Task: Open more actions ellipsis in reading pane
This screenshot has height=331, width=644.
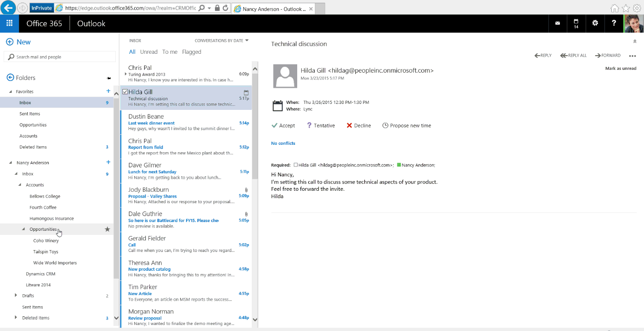Action: (x=633, y=56)
